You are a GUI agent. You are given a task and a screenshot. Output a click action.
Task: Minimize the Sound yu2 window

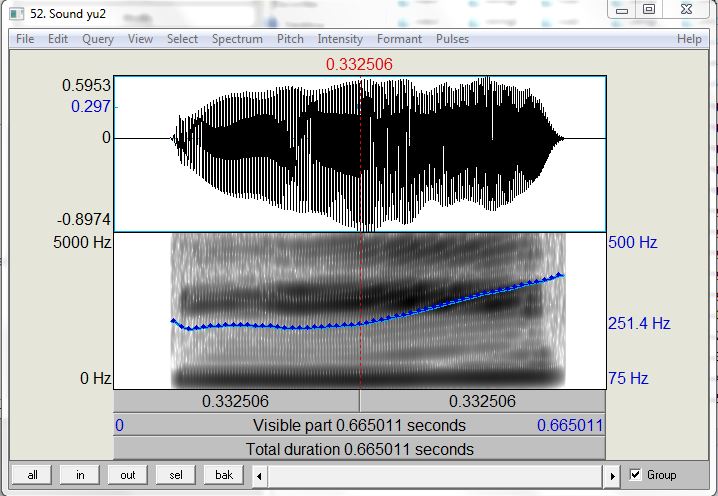(x=622, y=10)
